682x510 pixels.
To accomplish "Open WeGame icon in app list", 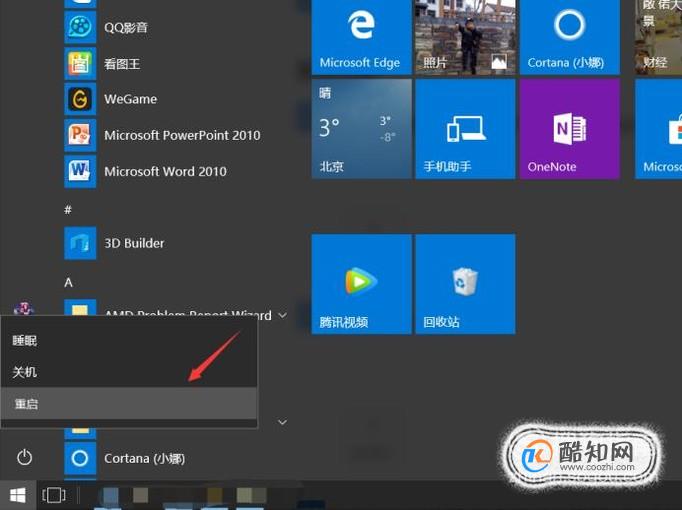I will [x=80, y=99].
